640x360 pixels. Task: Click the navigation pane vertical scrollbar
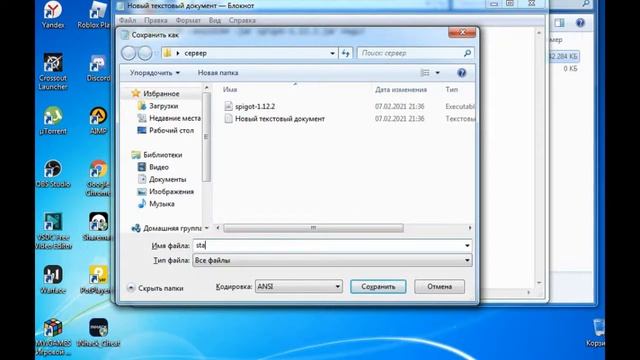tap(206, 137)
